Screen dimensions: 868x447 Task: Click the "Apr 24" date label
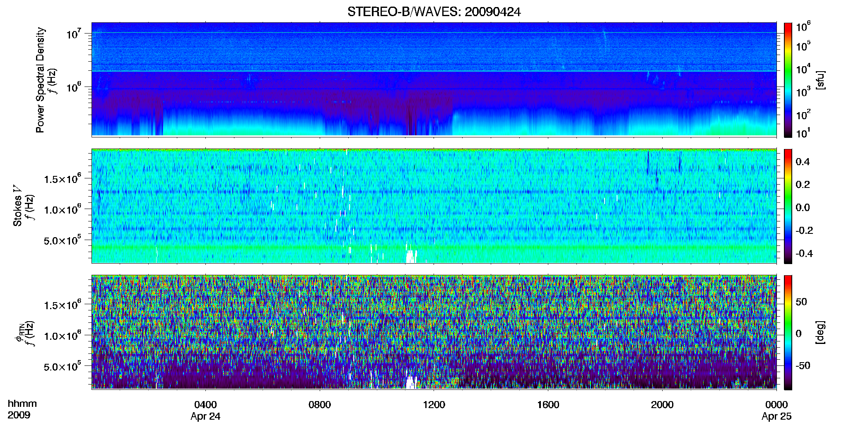click(205, 416)
